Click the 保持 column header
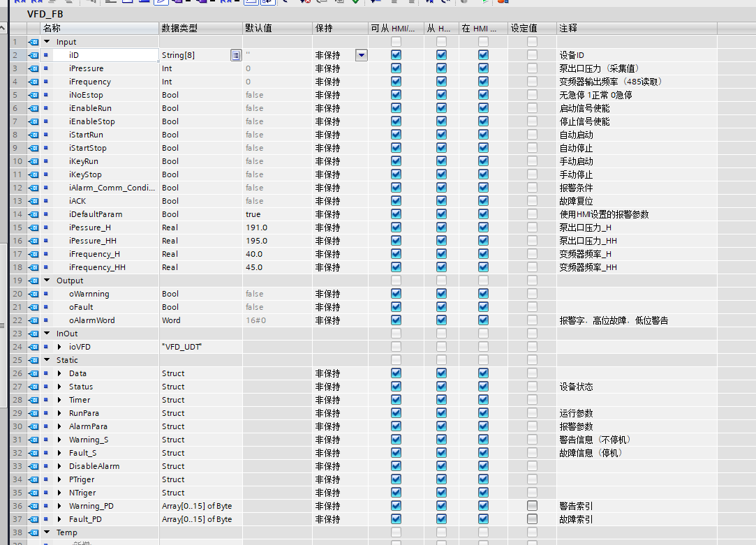The width and height of the screenshot is (756, 545). click(x=341, y=29)
